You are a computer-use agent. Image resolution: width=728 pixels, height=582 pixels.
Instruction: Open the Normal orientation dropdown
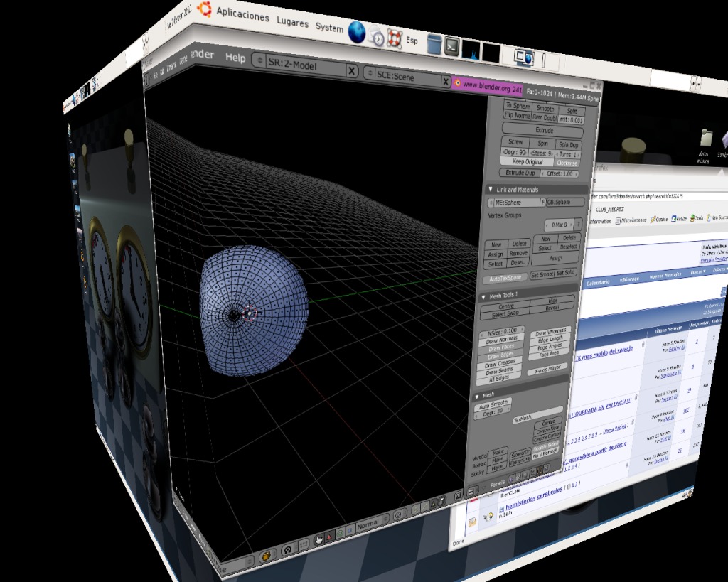pos(373,522)
